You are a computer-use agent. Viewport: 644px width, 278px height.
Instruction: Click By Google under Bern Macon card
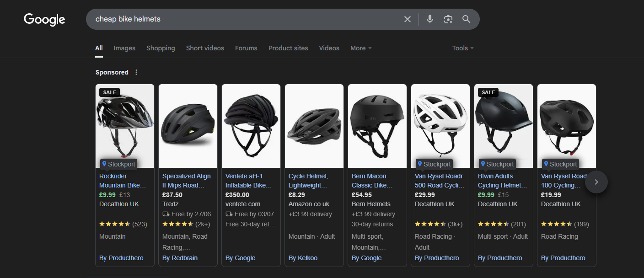[x=367, y=258]
